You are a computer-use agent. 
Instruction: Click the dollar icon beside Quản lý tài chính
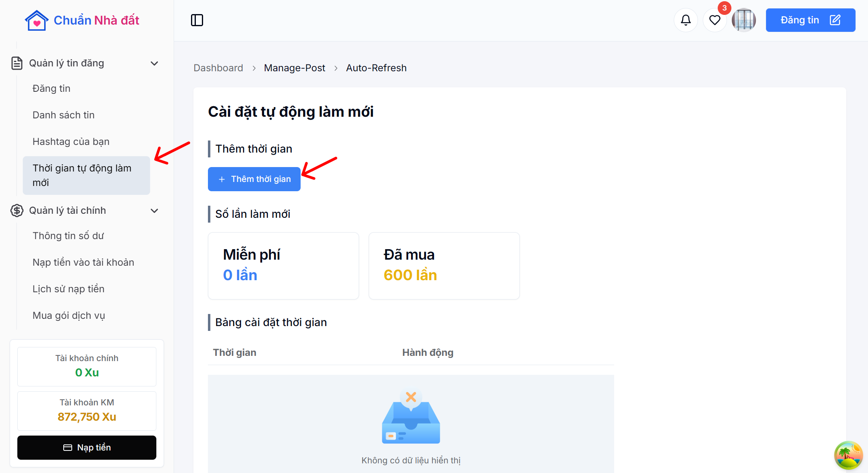pyautogui.click(x=17, y=211)
